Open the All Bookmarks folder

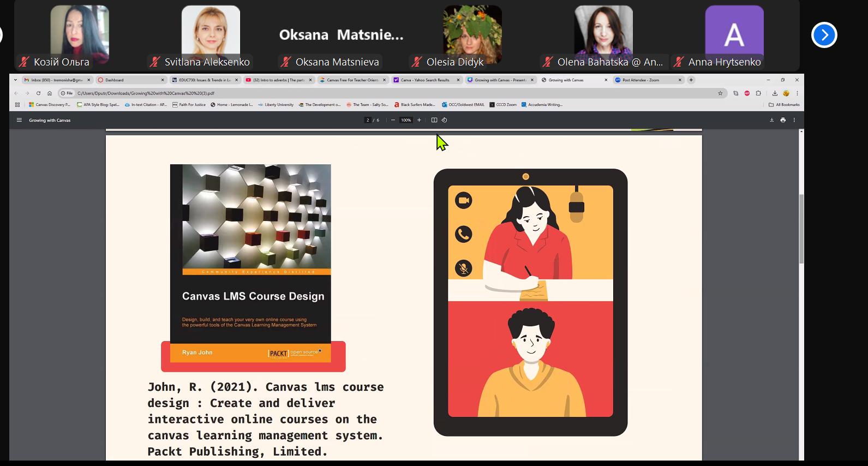click(784, 105)
